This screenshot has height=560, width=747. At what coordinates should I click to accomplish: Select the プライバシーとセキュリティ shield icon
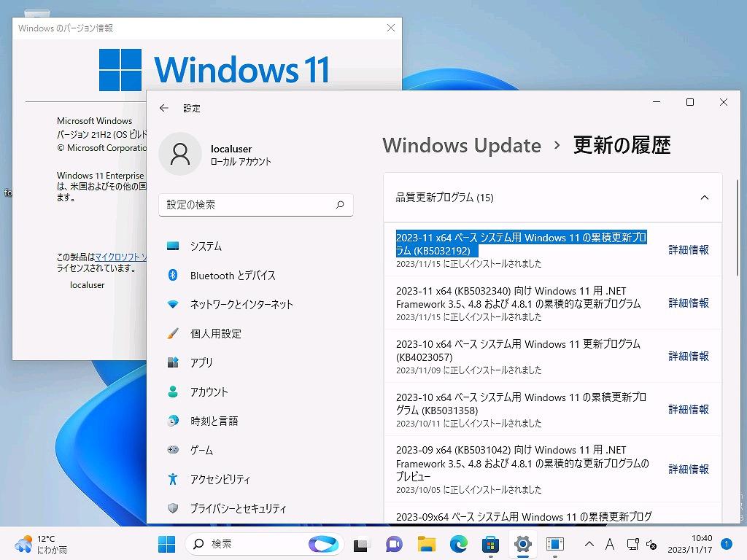(173, 508)
